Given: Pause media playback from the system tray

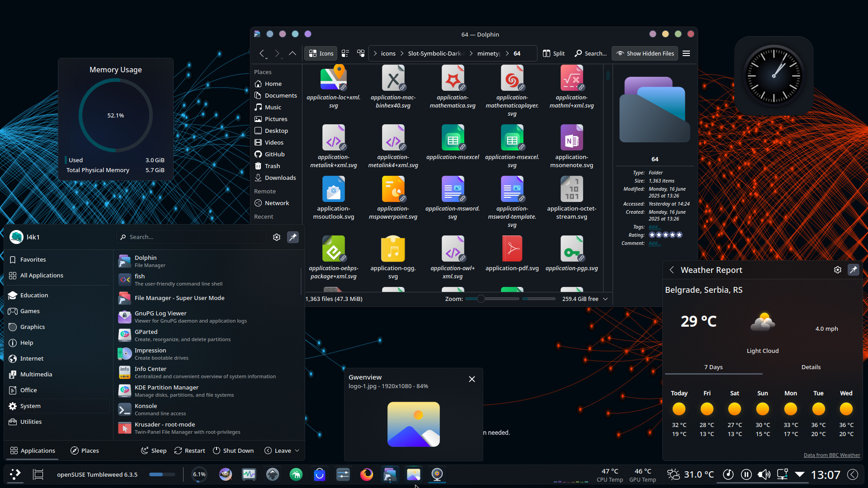Looking at the screenshot, I should pyautogui.click(x=746, y=474).
